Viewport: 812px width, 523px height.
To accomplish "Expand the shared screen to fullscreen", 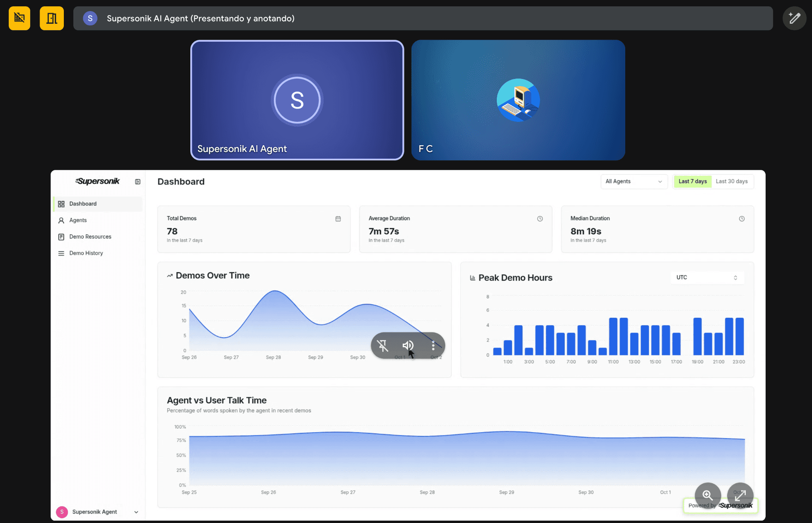I will point(740,495).
